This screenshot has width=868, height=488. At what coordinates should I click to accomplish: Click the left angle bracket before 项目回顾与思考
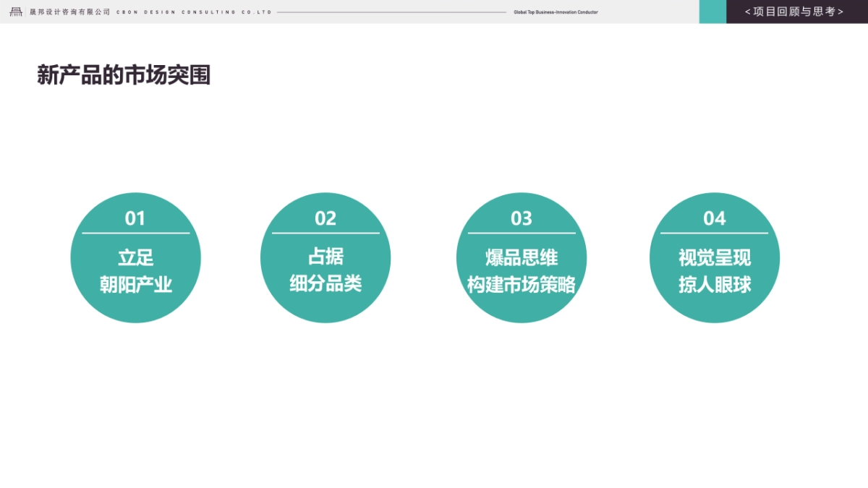pos(748,12)
